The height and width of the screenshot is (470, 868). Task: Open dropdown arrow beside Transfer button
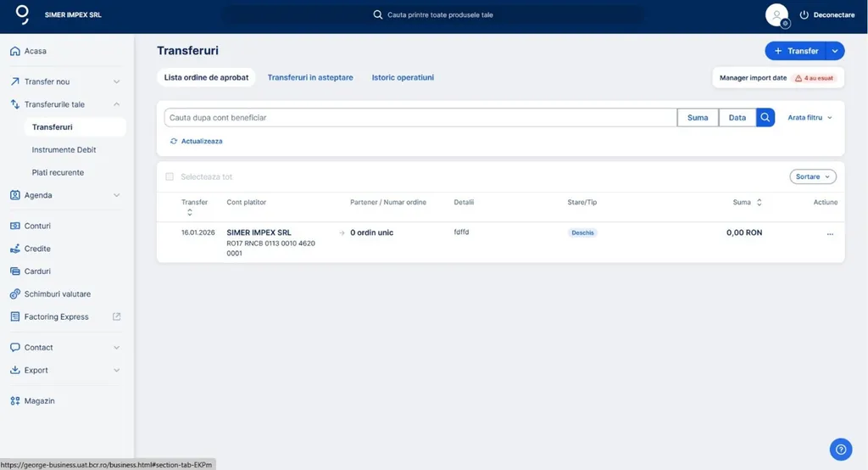(x=835, y=51)
